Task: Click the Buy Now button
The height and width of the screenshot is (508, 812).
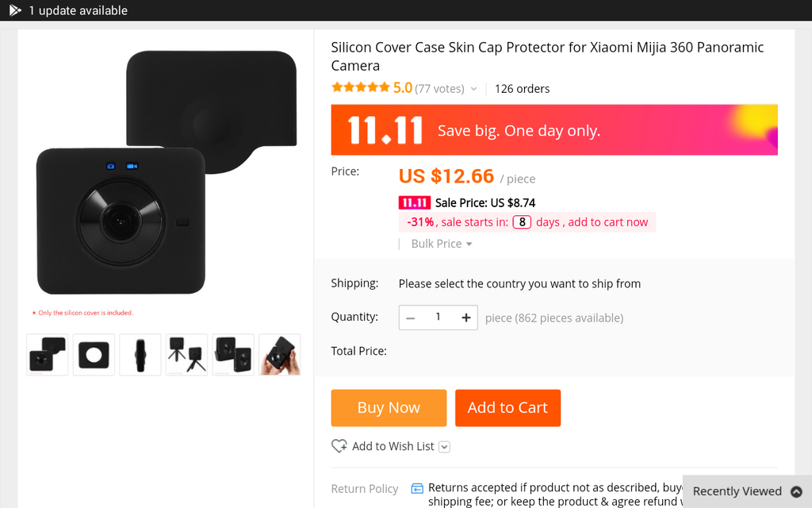Action: coord(389,408)
